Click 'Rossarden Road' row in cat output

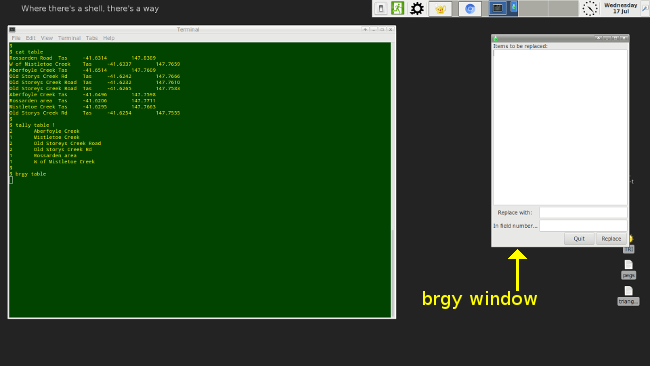coord(83,58)
